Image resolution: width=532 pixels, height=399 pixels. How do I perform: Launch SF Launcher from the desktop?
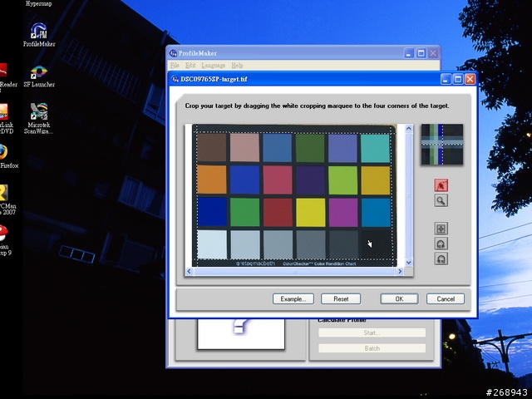click(39, 76)
